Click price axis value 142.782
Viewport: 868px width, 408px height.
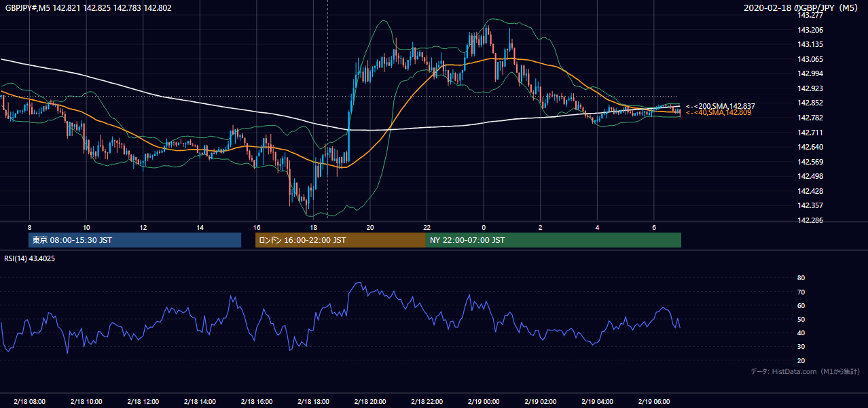coord(810,118)
